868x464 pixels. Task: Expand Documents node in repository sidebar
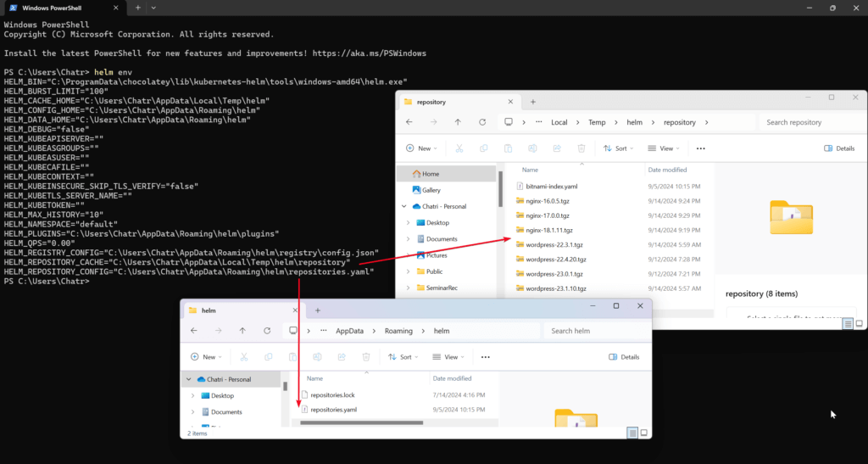coord(408,239)
